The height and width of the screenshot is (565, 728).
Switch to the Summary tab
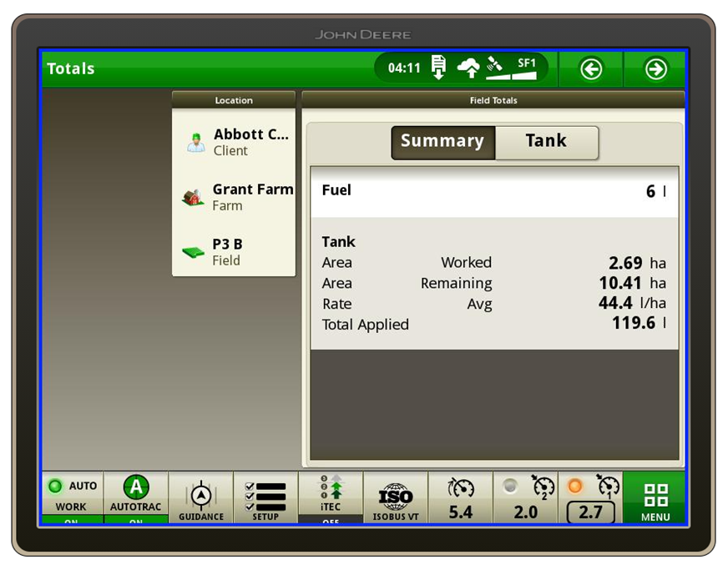(443, 143)
